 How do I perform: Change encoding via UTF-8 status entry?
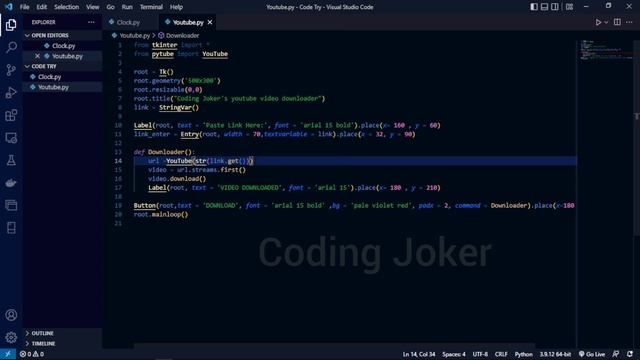pyautogui.click(x=480, y=354)
